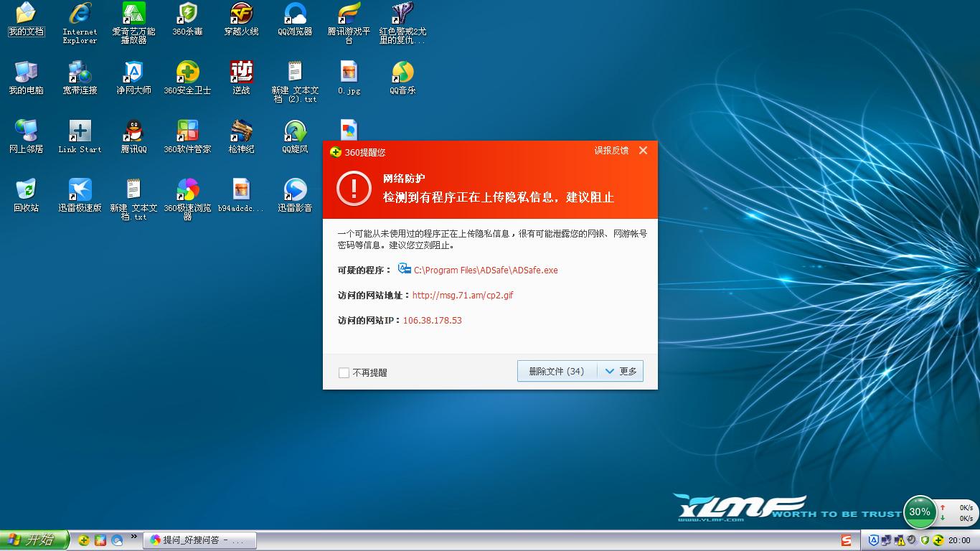Screen dimensions: 980x551
Task: Open the 迅雷极速版 shortcut
Action: 80,195
